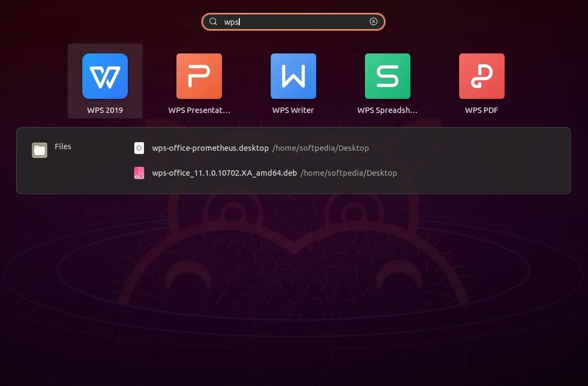The width and height of the screenshot is (588, 386).
Task: Click the desktop file gear icon
Action: point(139,148)
